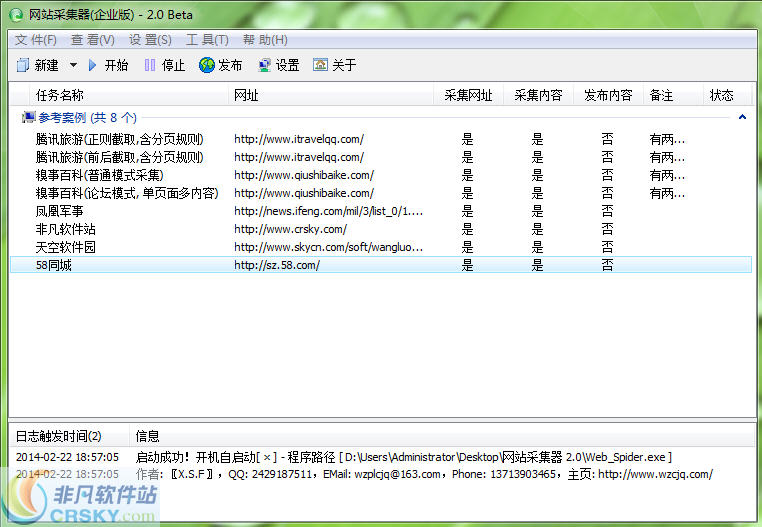Click 采集内容 是 in 天空软件园 row
The image size is (762, 527).
coord(537,247)
